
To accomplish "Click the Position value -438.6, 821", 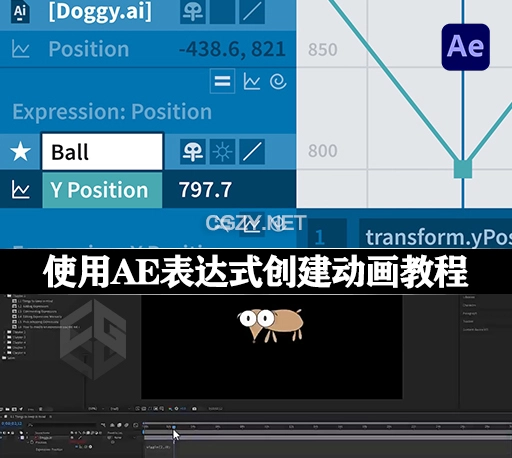I will (x=232, y=49).
